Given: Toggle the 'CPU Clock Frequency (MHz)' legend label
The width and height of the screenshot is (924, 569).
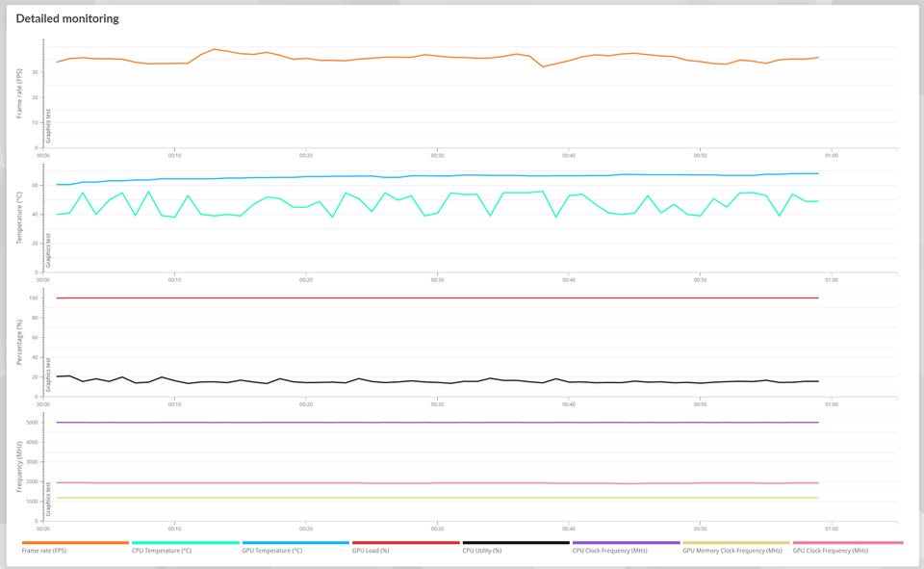Looking at the screenshot, I should pyautogui.click(x=610, y=551).
